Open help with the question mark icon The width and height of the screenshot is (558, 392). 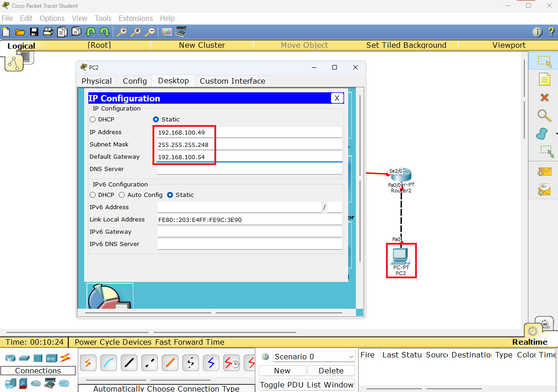click(551, 32)
